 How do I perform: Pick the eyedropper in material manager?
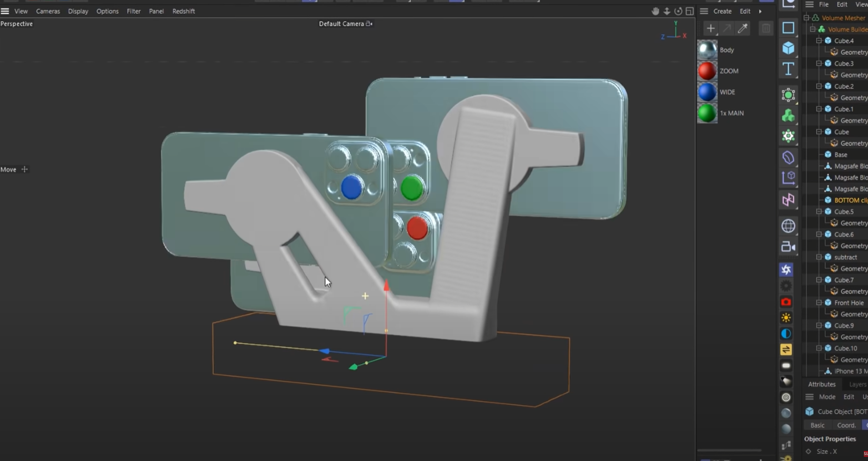coord(743,28)
